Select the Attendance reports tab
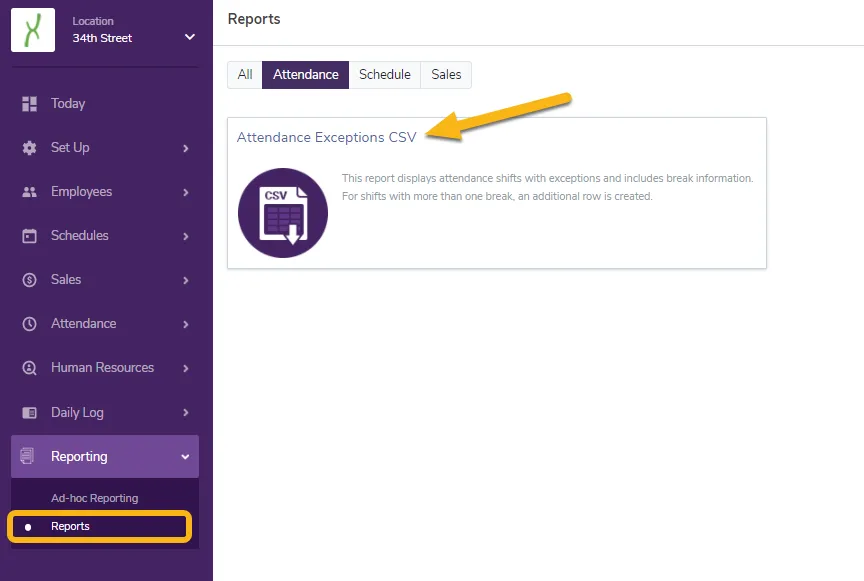This screenshot has width=864, height=581. pyautogui.click(x=305, y=74)
